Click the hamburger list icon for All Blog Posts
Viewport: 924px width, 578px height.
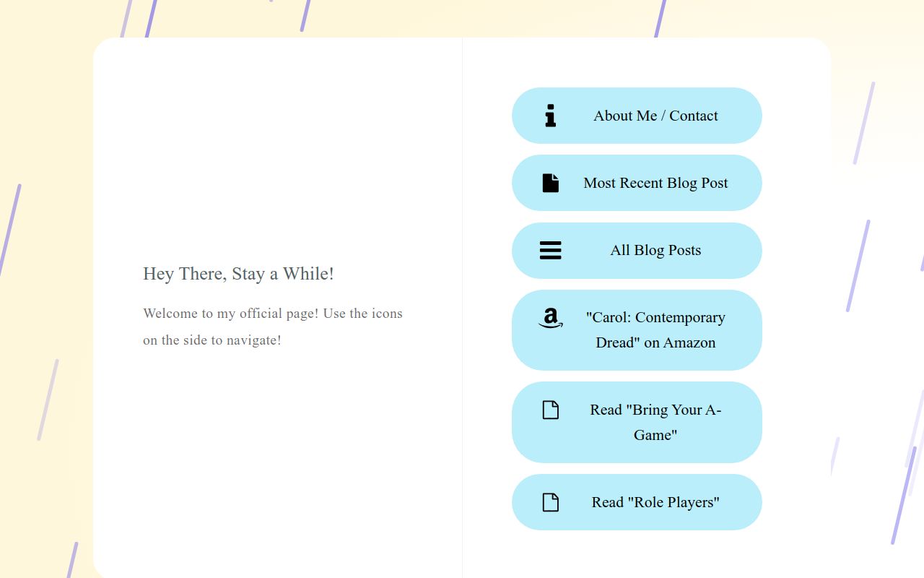point(550,250)
